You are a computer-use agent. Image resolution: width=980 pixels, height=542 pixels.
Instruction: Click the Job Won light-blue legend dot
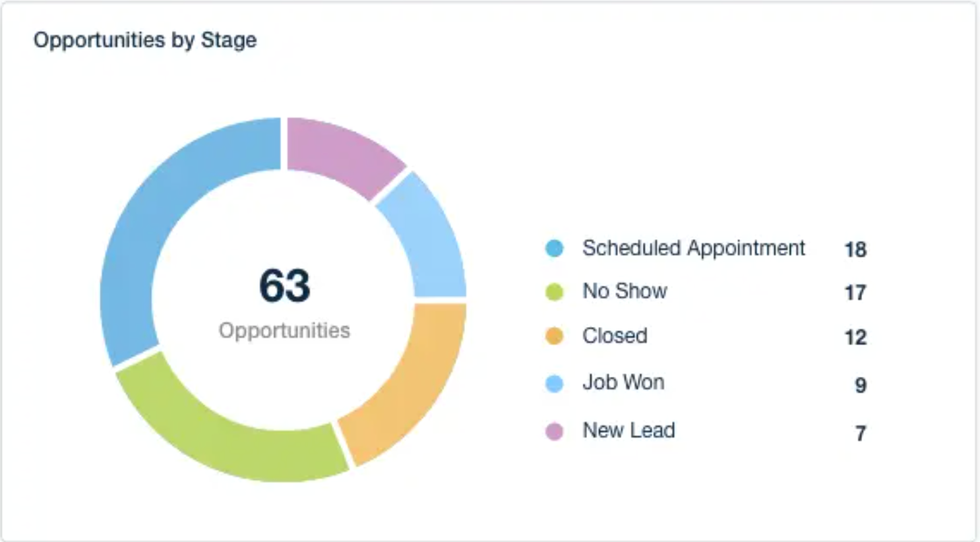(x=554, y=384)
